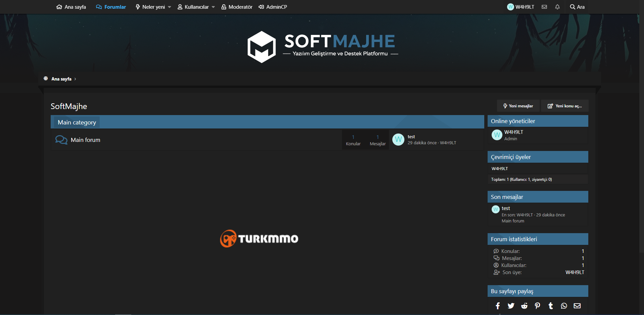
Task: Click W4H9LT in Çevrimiçi üyeler list
Action: pyautogui.click(x=500, y=168)
